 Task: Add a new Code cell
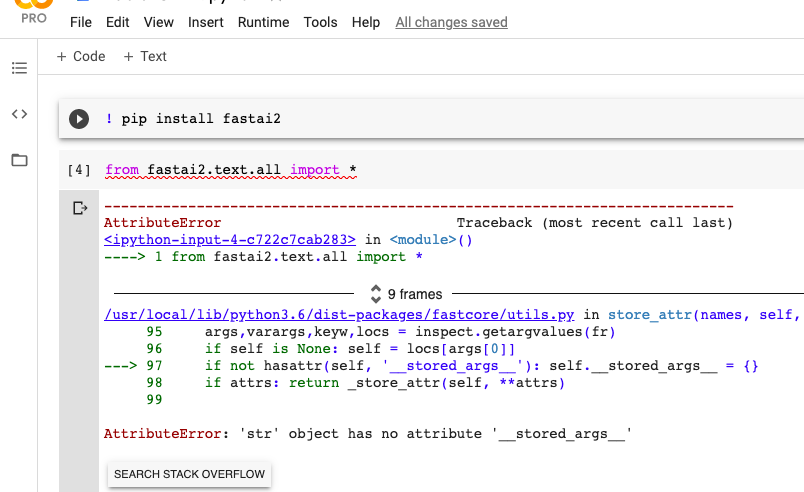coord(81,56)
